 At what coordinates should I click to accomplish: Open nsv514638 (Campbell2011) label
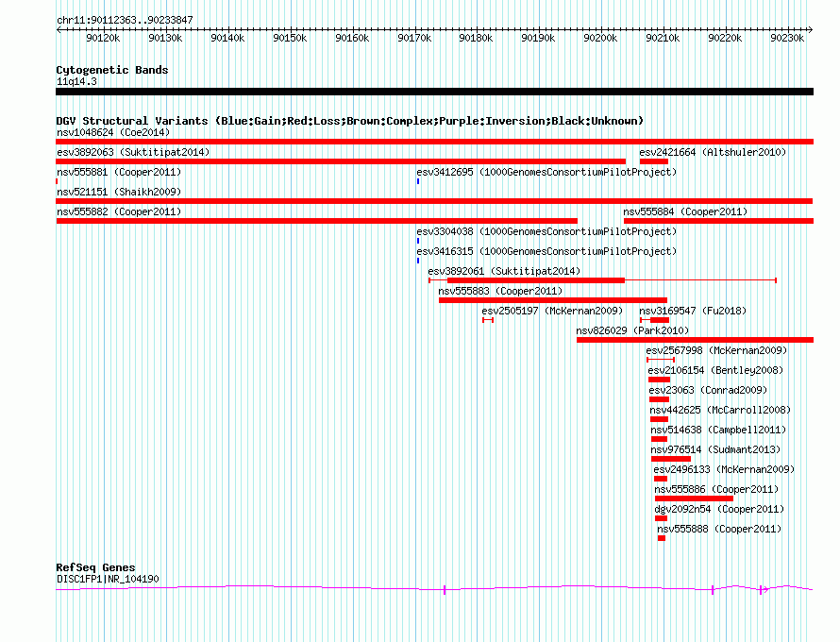(x=718, y=430)
